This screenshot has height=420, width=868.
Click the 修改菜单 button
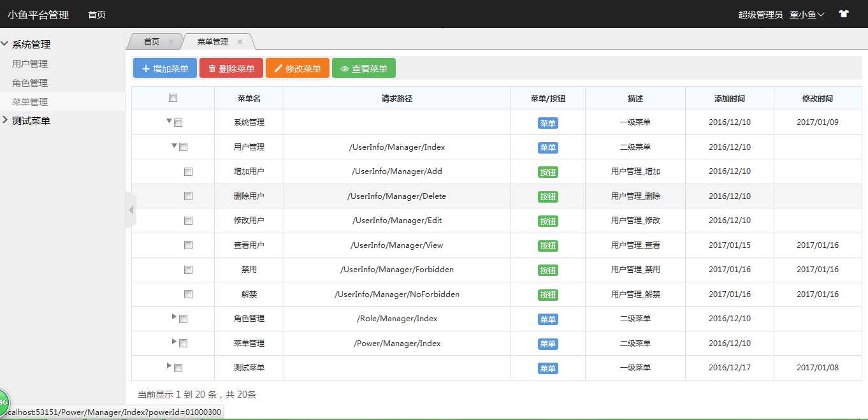(298, 68)
